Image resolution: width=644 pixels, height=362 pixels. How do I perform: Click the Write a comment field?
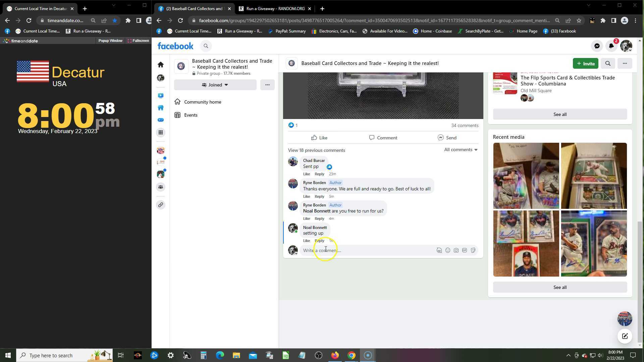pos(366,250)
